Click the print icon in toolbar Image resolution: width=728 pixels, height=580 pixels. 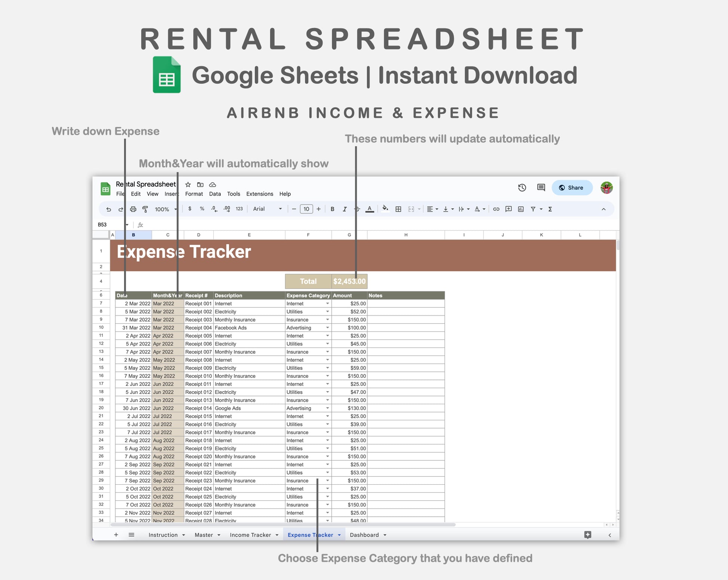(x=133, y=209)
